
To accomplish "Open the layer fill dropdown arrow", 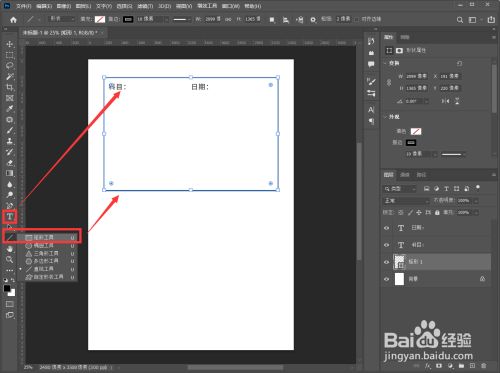I will point(476,212).
